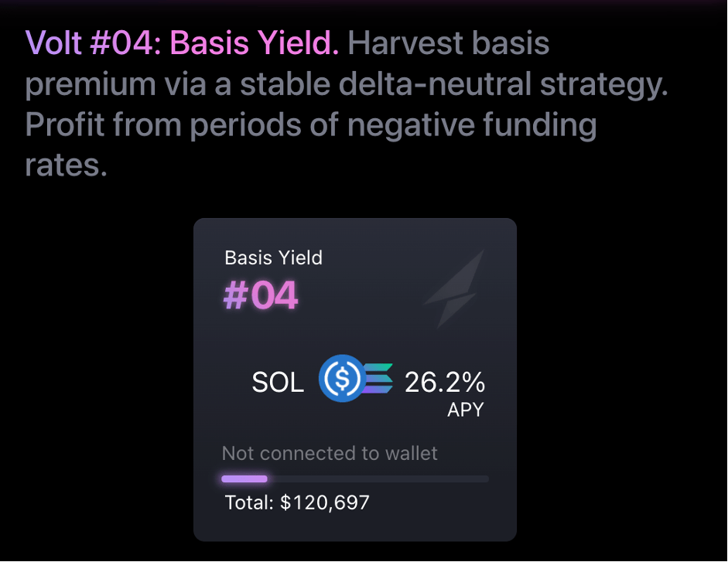Click the purple filled progress bar segment

(244, 479)
